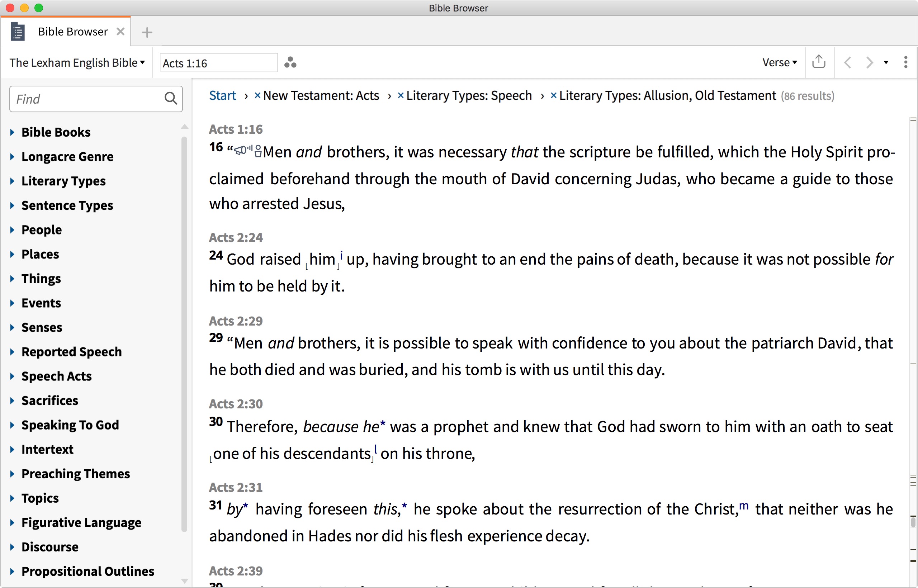Remove the Literary Types: Speech filter
This screenshot has width=918, height=588.
point(401,95)
